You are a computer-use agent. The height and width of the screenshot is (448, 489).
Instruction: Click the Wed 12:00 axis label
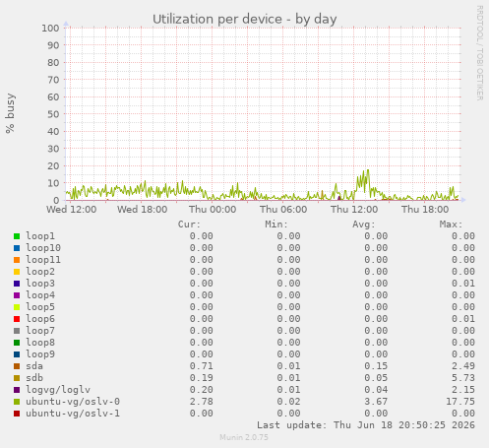72,209
